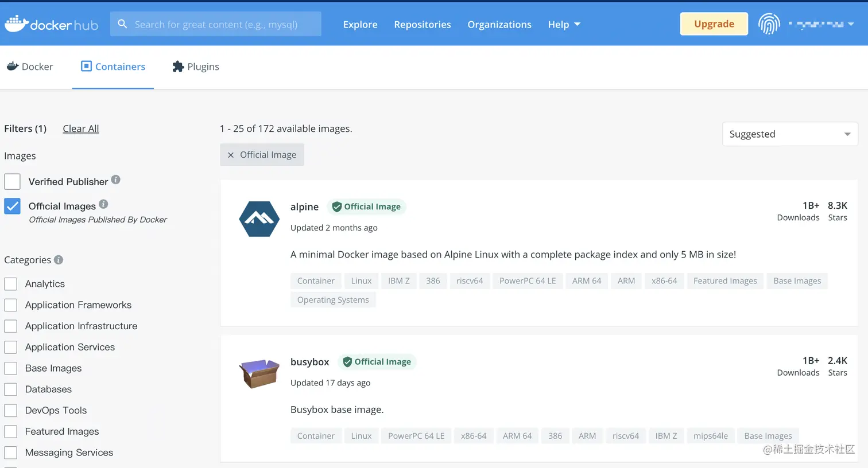Click alpine's 'Updated 2 months ago' text
This screenshot has width=868, height=468.
(334, 228)
